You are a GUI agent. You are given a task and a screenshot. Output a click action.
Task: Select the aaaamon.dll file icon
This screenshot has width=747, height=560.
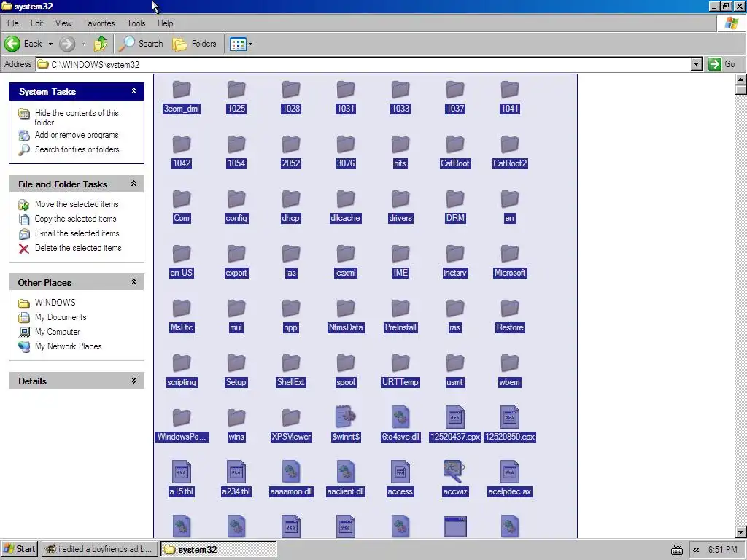click(291, 472)
